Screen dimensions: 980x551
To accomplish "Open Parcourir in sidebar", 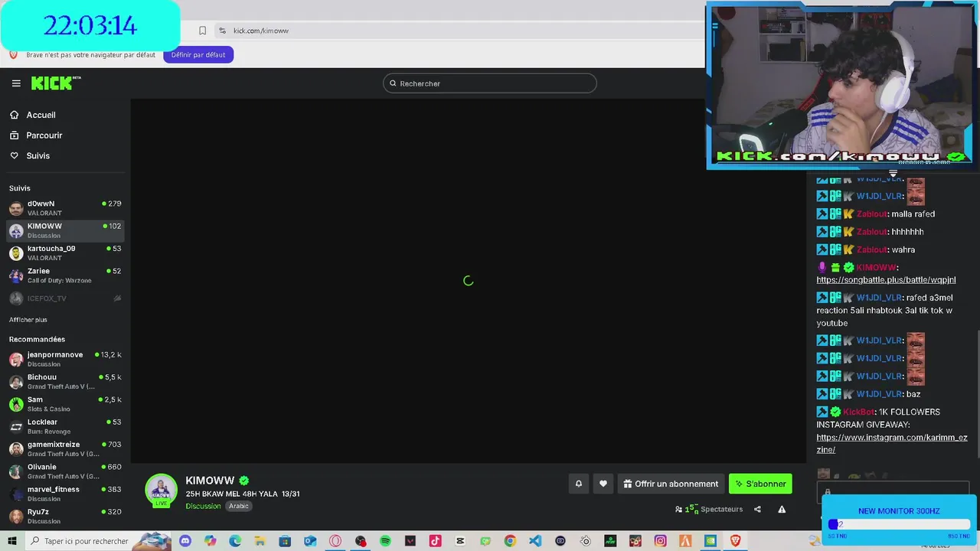I will [44, 135].
